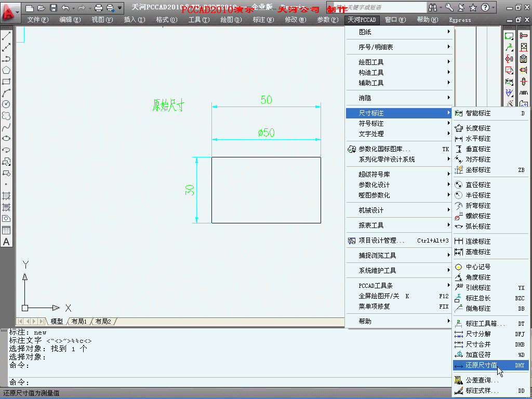Viewport: 532px width, 399px height.
Task: Select the Line tool in left toolbar
Action: pos(6,36)
